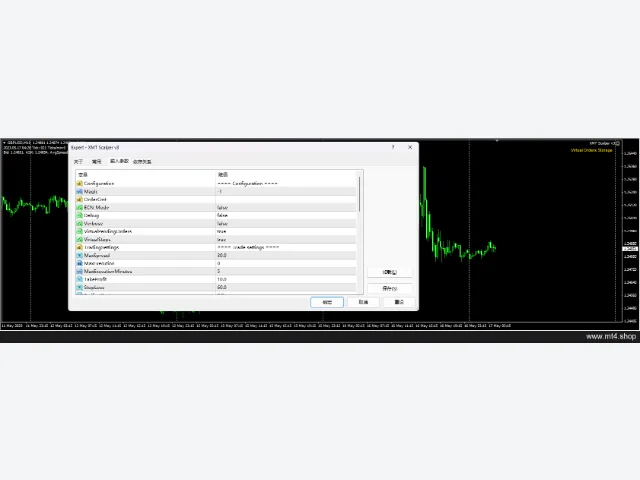
Task: Select the 输入参数 (Inputs) tab
Action: pyautogui.click(x=119, y=161)
